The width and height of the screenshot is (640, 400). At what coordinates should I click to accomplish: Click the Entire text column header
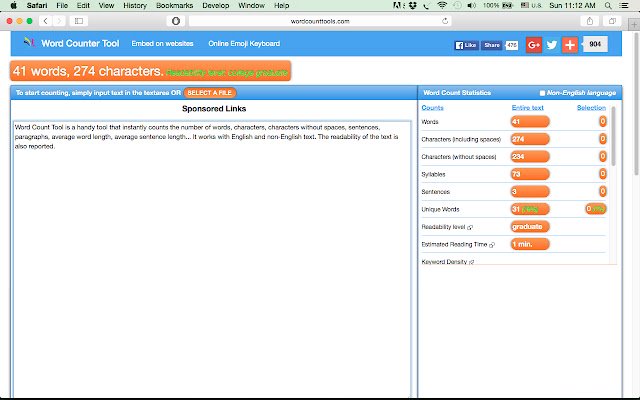coord(527,108)
